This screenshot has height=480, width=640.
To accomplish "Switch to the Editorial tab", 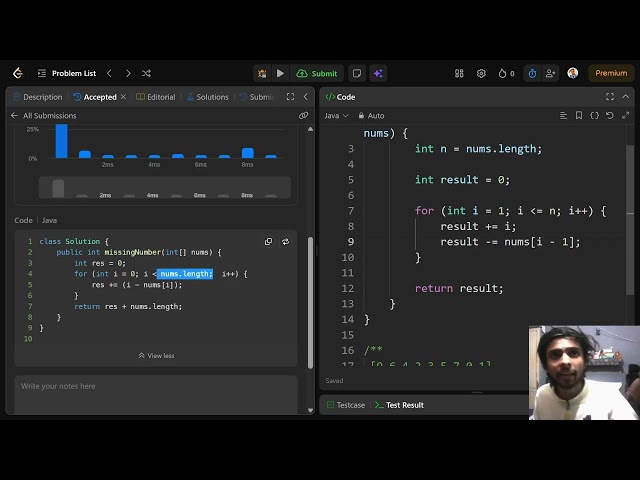I will click(156, 97).
